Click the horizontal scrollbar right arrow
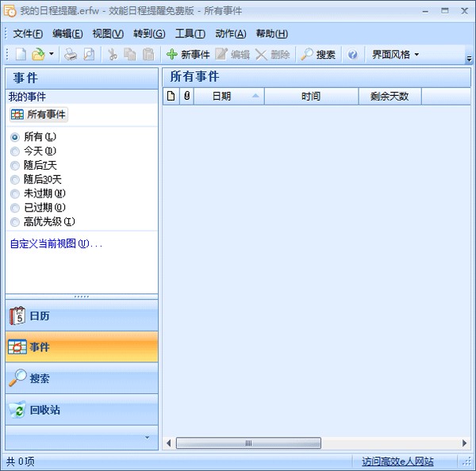This screenshot has height=471, width=476. (x=464, y=443)
